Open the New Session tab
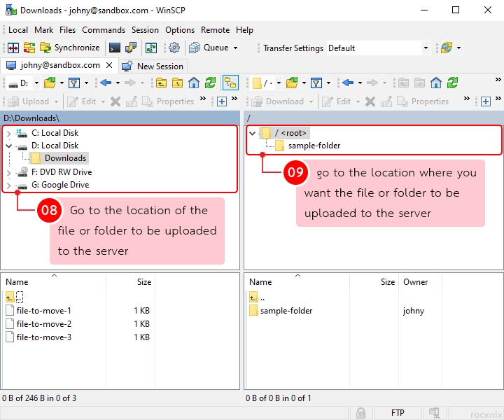This screenshot has width=504, height=420. (153, 66)
